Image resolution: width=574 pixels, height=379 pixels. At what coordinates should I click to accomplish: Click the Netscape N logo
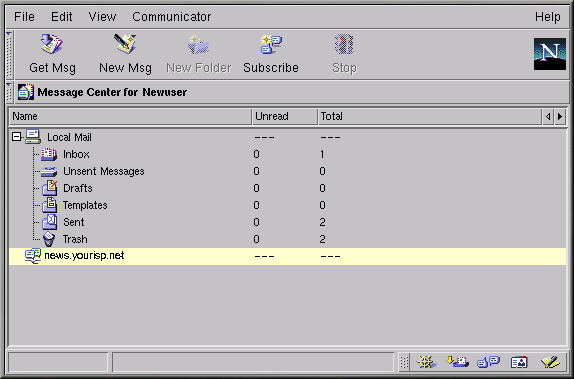549,54
